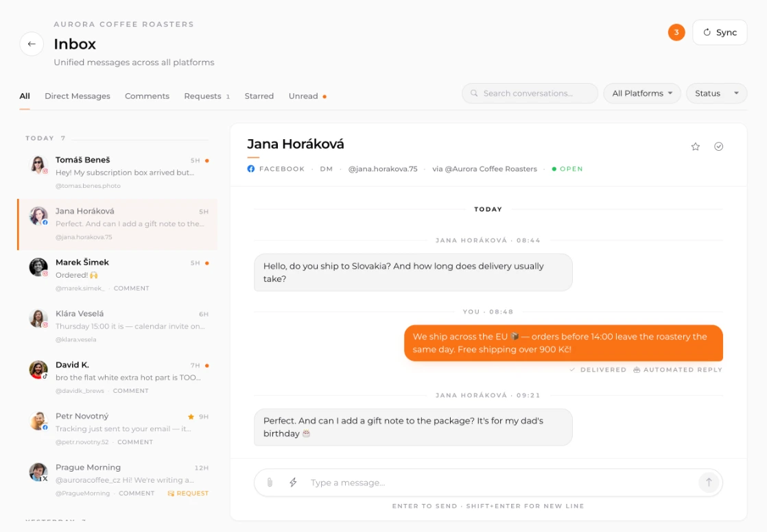Viewport: 767px width, 532px height.
Task: Open the Direct Messages tab
Action: 78,96
